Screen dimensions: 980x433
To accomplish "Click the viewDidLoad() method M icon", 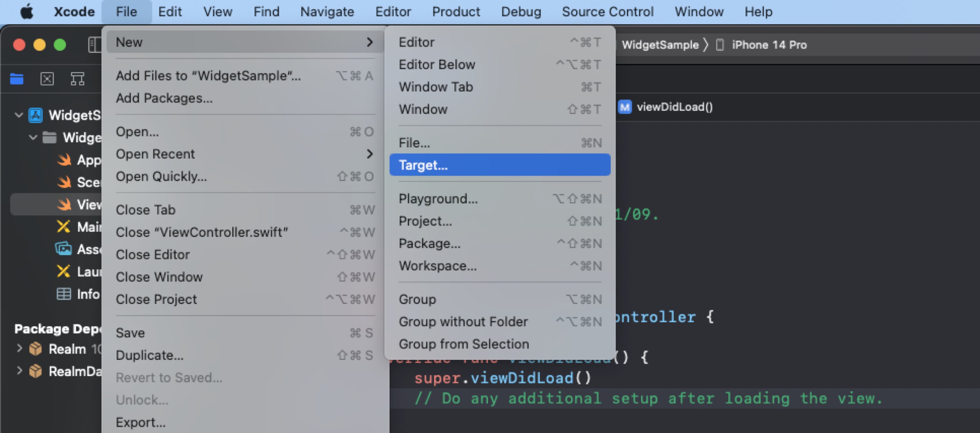I will point(624,107).
